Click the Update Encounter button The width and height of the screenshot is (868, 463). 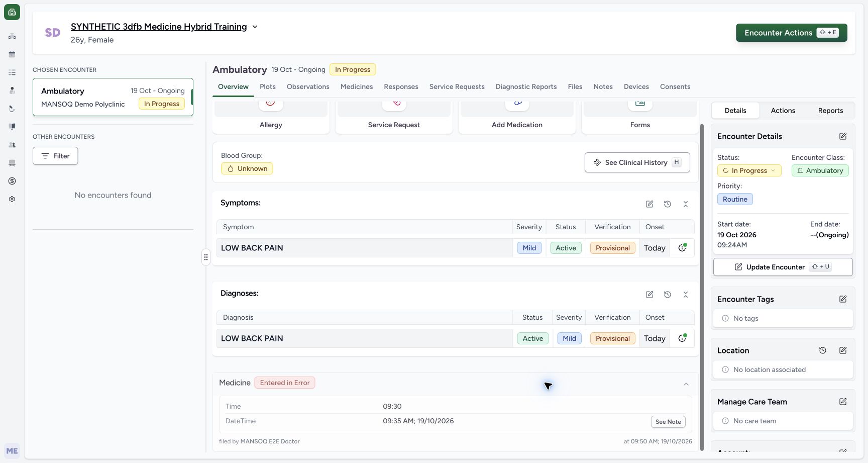point(783,267)
